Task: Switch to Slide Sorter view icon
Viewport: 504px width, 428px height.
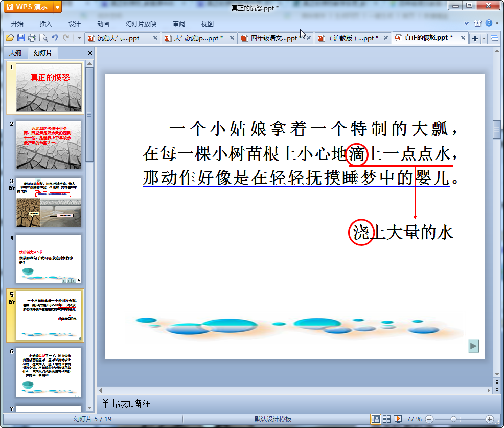Action: (386, 419)
